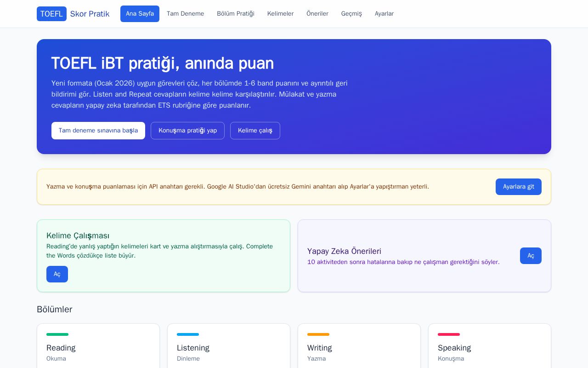
Task: Click the "Yapay Zeka Önerileri" title
Action: 344,251
